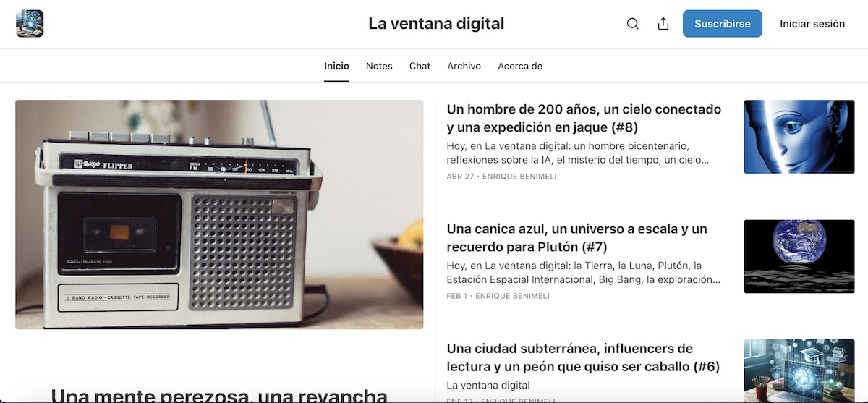Open featured headline Una mente perezosa
This screenshot has height=403, width=868.
219,395
